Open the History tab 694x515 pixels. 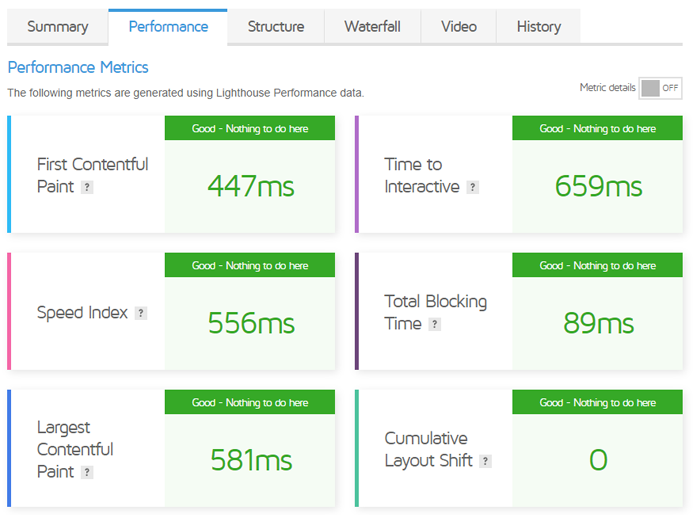(x=539, y=27)
